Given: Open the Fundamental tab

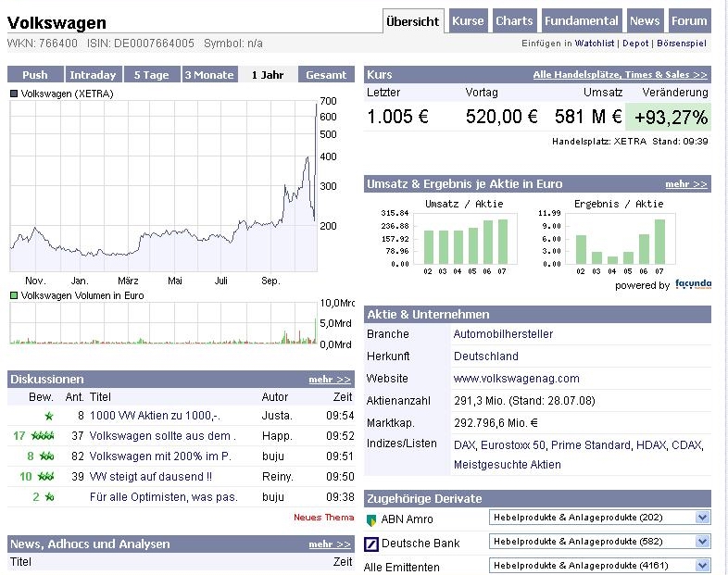Looking at the screenshot, I should coord(581,21).
